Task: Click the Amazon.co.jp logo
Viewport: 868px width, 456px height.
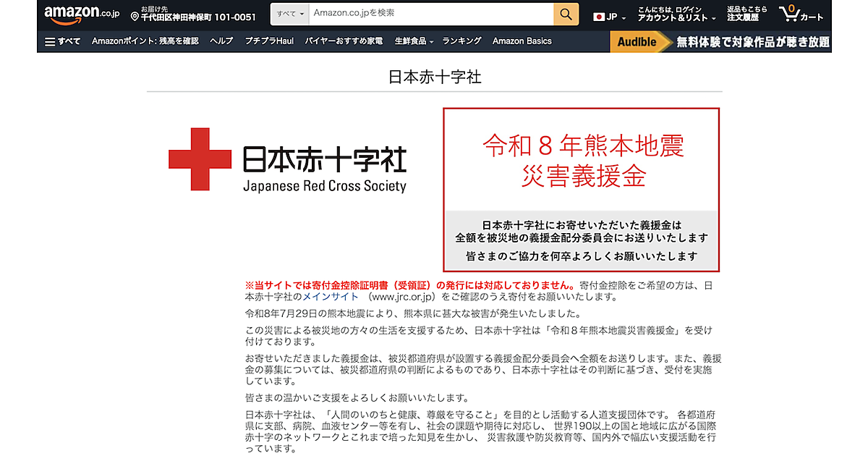Action: click(x=81, y=14)
